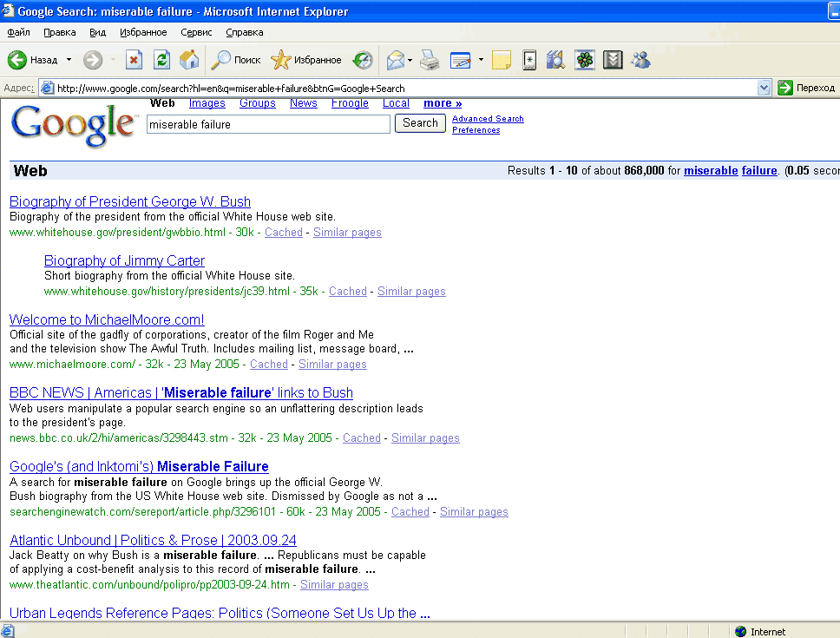Click the IE icon in title bar
The height and width of the screenshot is (638, 840).
(x=7, y=10)
